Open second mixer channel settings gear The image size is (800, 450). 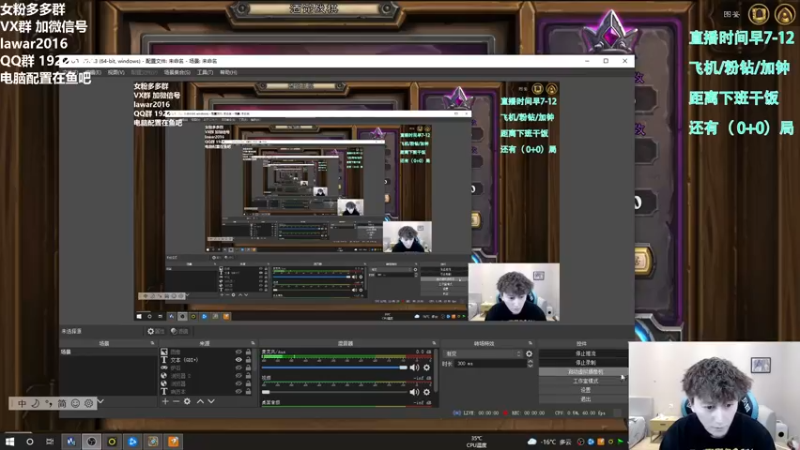tap(427, 392)
